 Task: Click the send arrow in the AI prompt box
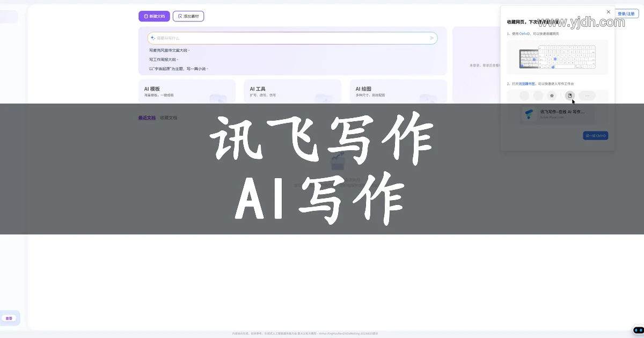(431, 38)
